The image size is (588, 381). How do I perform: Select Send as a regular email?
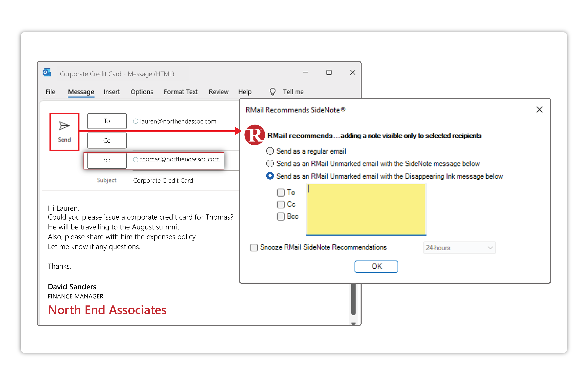pos(270,151)
